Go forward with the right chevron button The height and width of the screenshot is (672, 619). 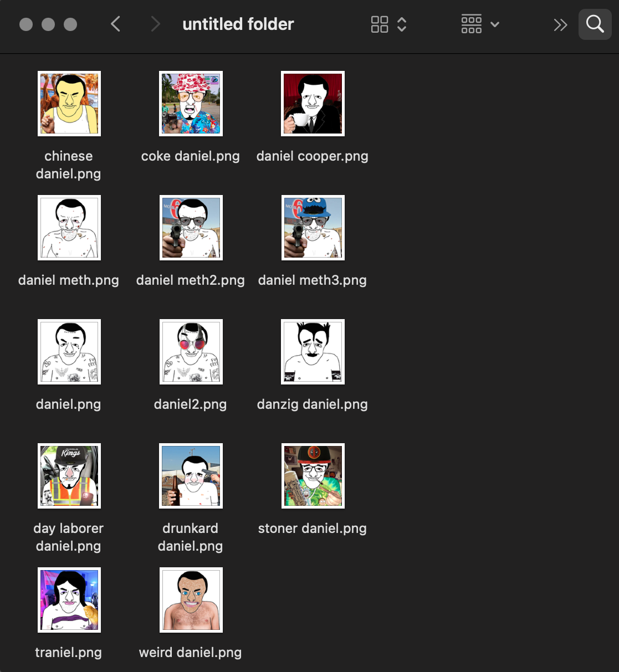[156, 24]
